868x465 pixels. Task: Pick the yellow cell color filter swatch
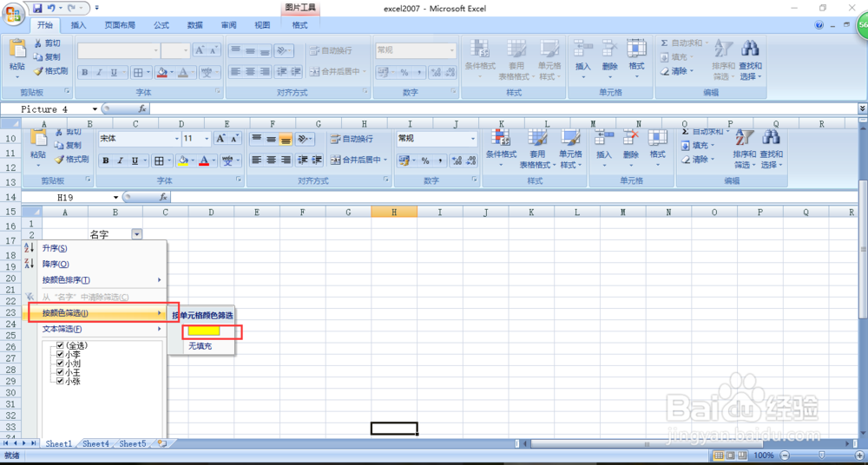tap(204, 331)
